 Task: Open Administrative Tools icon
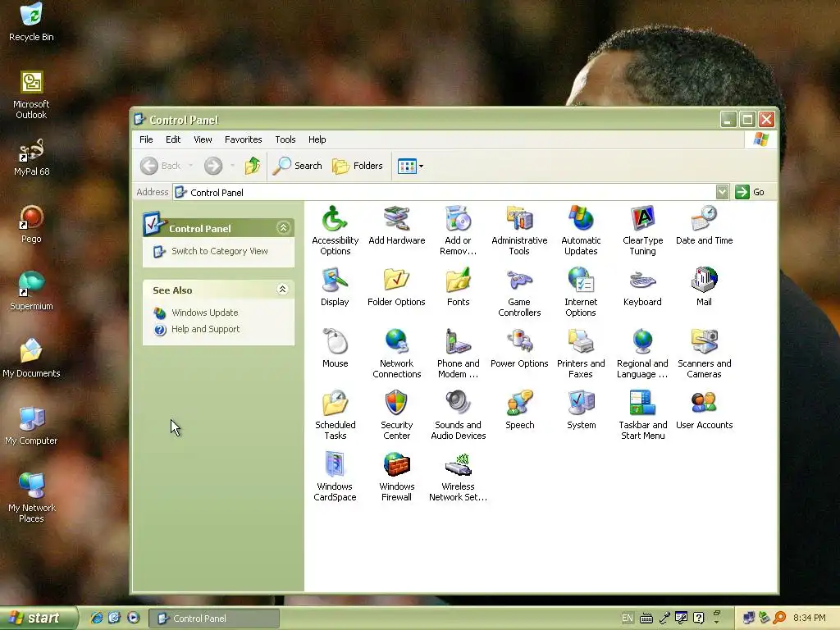click(519, 231)
